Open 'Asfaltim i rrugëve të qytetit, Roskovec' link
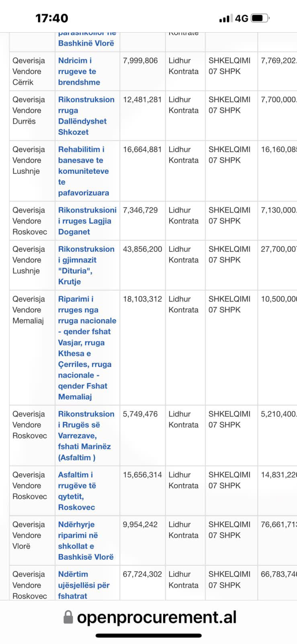 tap(77, 491)
